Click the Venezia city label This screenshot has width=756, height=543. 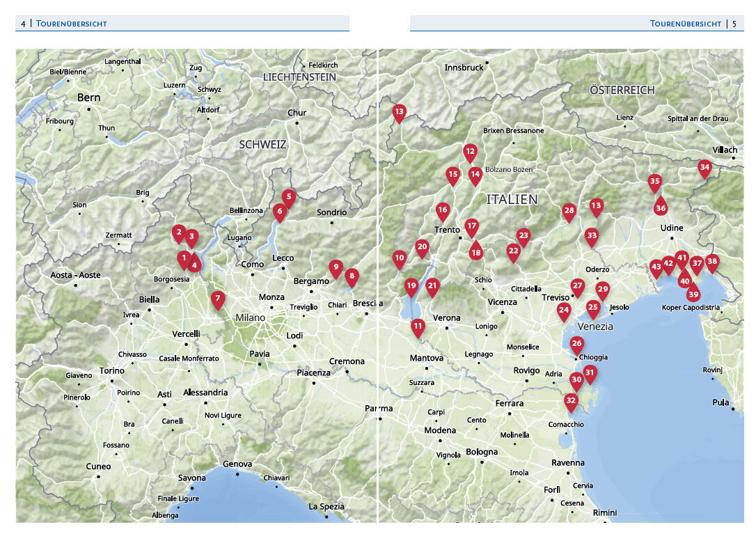(595, 326)
